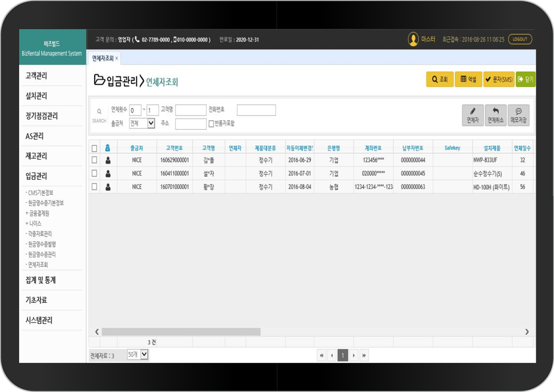
Task: Check the row for customer 설*자
Action: pos(94,174)
